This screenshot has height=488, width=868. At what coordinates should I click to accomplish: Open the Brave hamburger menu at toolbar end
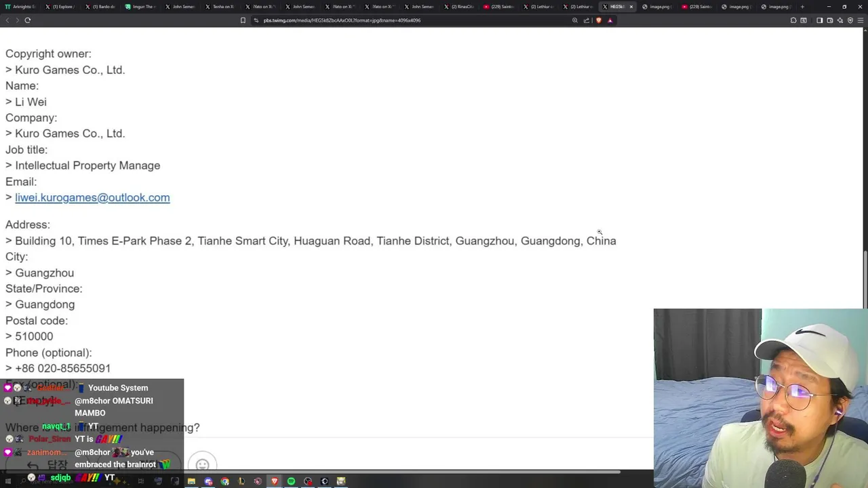[861, 20]
